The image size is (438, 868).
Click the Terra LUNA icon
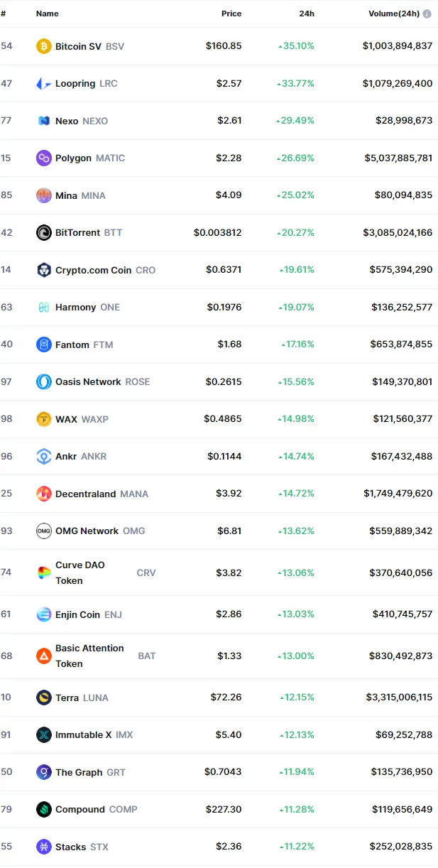click(x=44, y=698)
